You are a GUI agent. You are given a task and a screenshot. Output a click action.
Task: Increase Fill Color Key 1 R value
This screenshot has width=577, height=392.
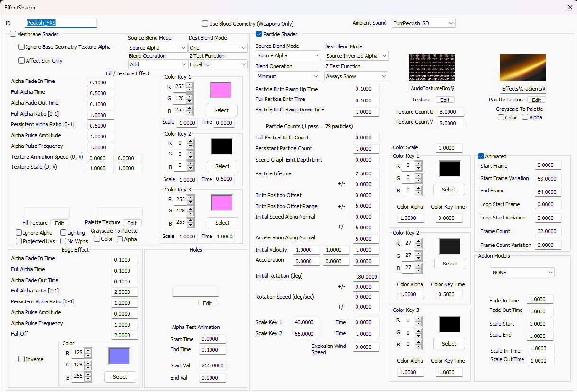pos(190,85)
